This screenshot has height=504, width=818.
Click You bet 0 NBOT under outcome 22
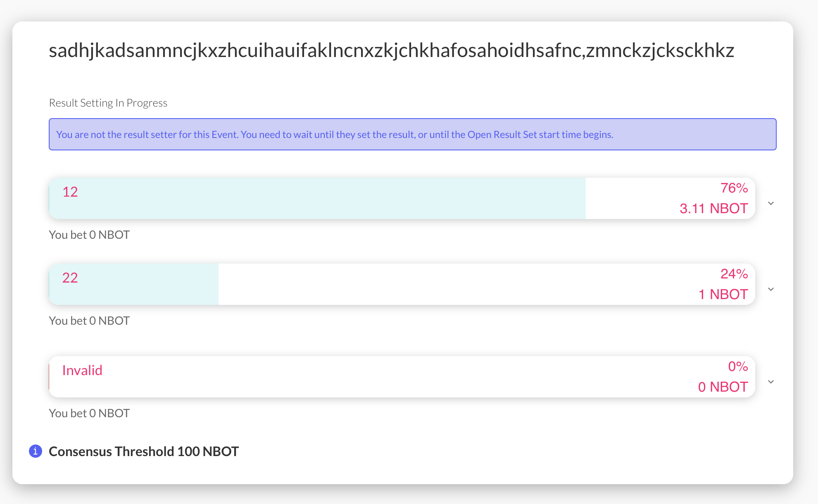pos(89,320)
